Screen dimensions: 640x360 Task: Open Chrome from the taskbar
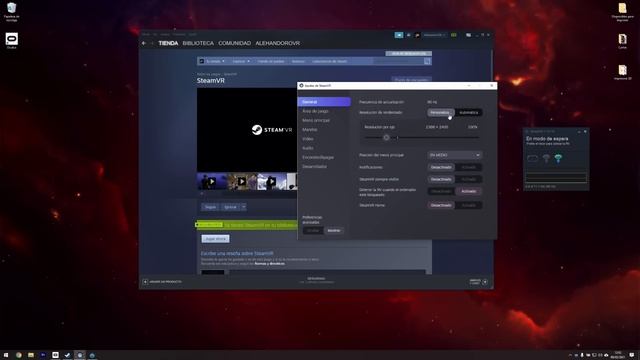19,355
